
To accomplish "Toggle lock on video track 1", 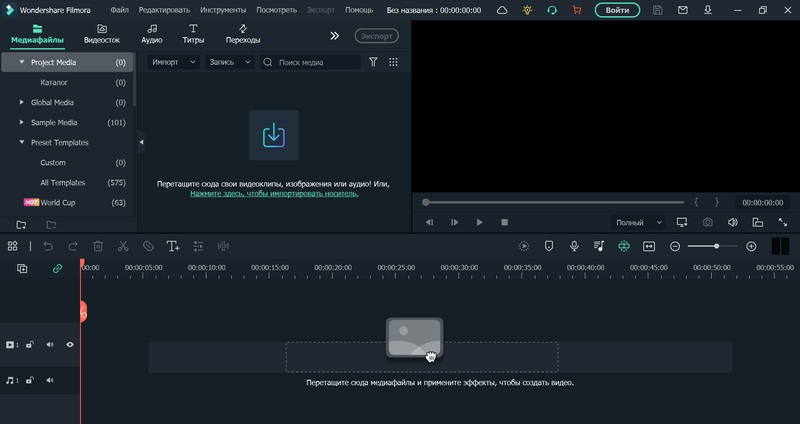I will tap(30, 345).
